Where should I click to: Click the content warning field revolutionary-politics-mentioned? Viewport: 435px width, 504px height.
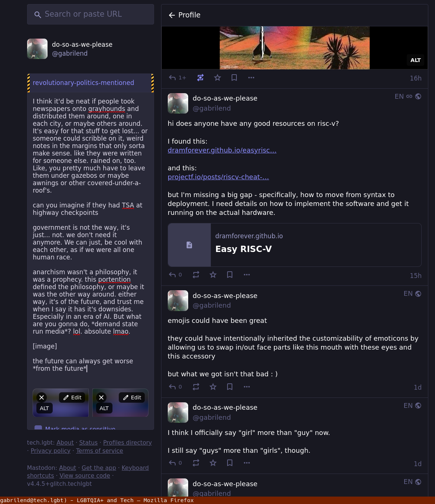point(91,83)
